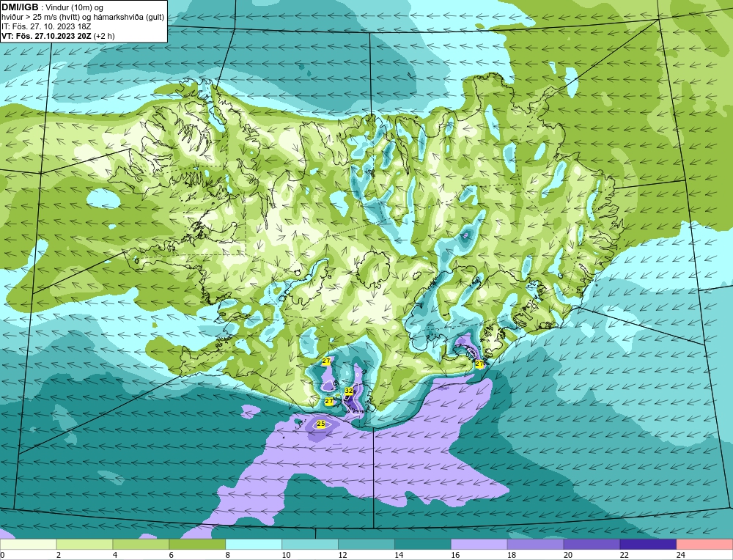This screenshot has height=560, width=733.
Task: Click the legend scale value 10
Action: 286,555
